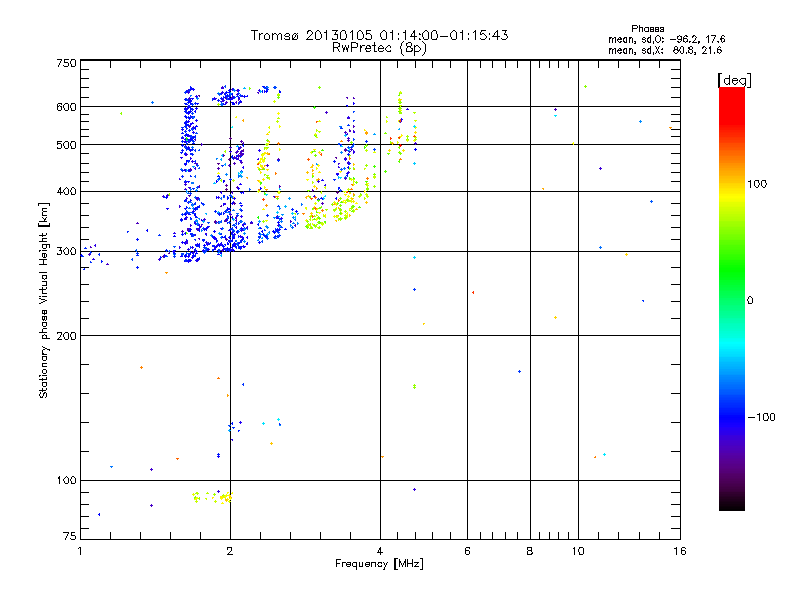Click the colorbar tick label '-100'
Screen dimensions: 800x600
point(761,417)
